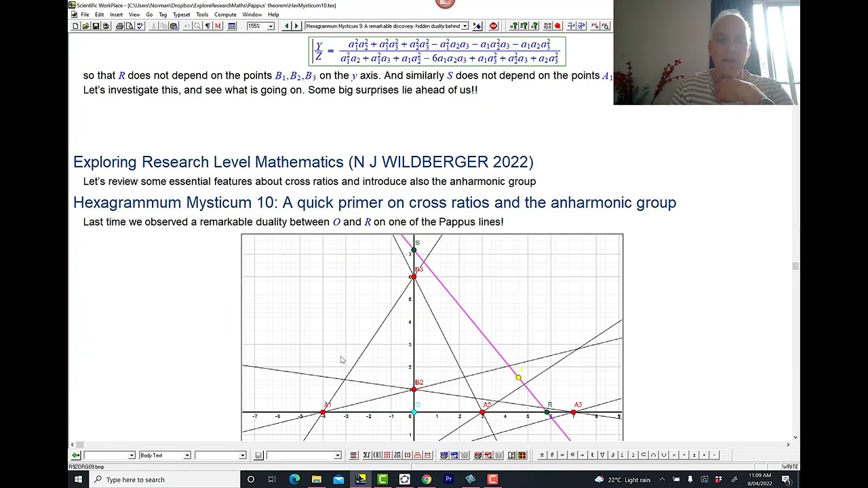The width and height of the screenshot is (868, 488).
Task: Open the Go menu
Action: click(x=149, y=15)
